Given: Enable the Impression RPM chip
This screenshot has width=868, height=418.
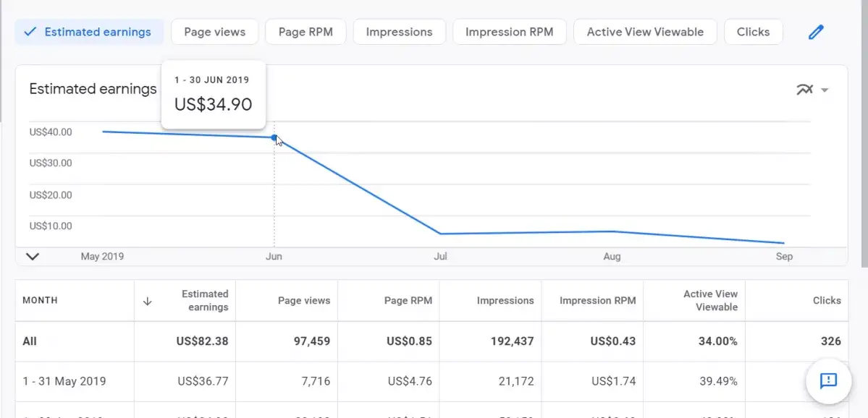Looking at the screenshot, I should tap(509, 32).
